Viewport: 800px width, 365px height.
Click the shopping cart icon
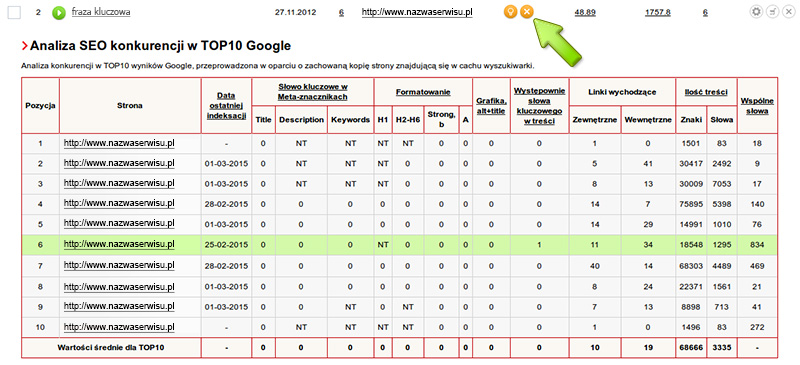pyautogui.click(x=772, y=12)
